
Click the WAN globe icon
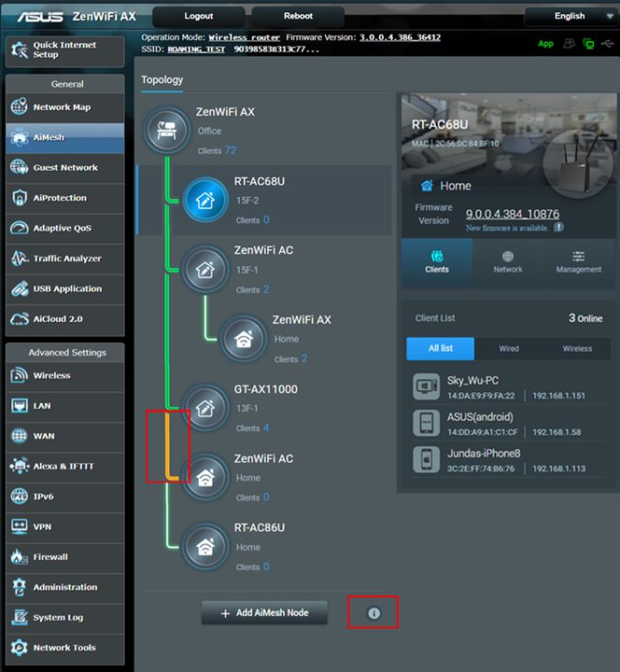(20, 436)
